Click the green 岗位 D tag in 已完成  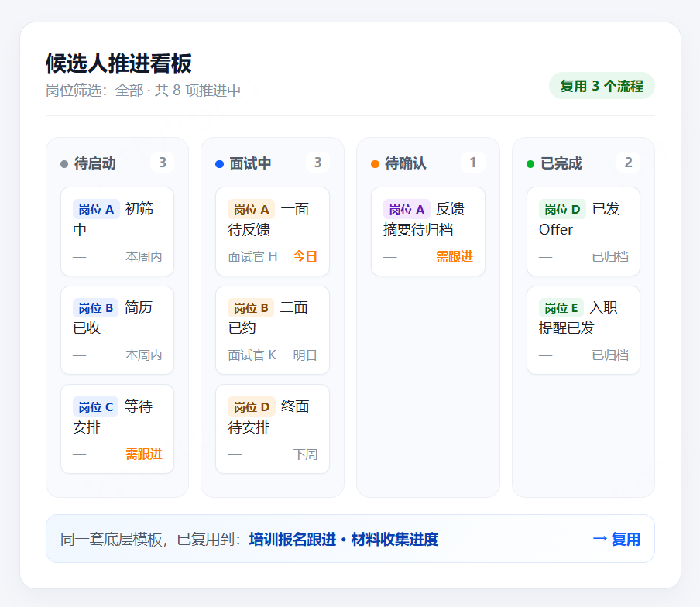pyautogui.click(x=562, y=209)
